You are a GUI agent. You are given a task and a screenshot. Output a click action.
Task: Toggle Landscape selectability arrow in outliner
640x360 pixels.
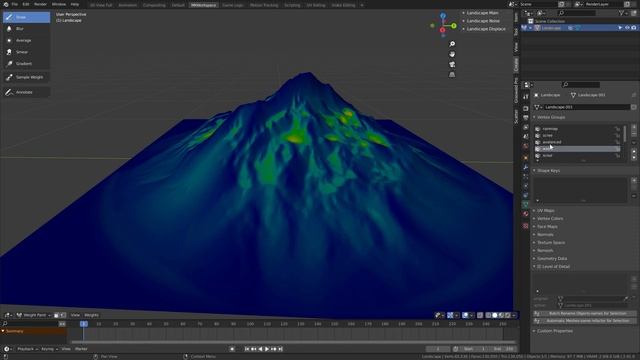[x=620, y=28]
